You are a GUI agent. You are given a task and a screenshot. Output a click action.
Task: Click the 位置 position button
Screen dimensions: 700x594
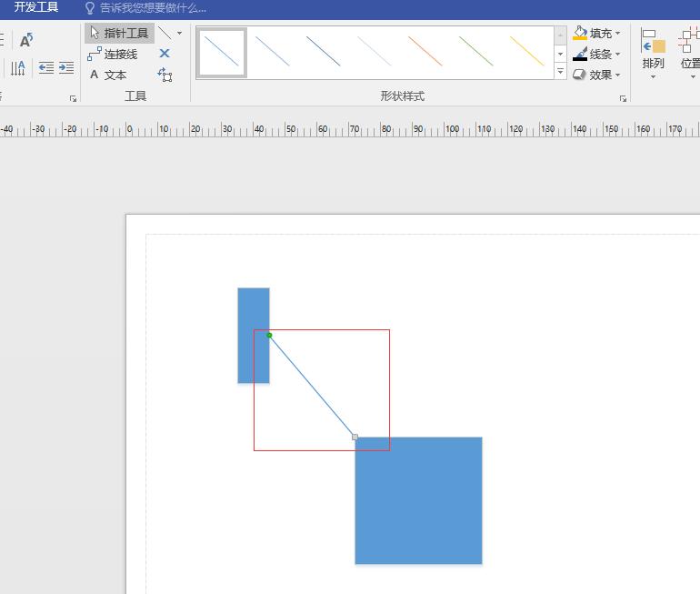click(690, 54)
